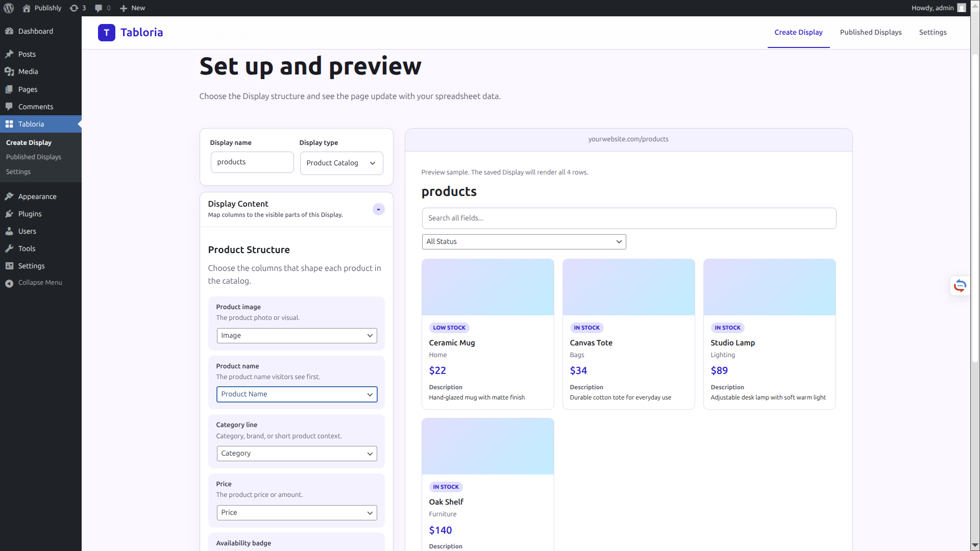The width and height of the screenshot is (980, 551).
Task: Open Tabloria Settings submenu item
Action: click(x=18, y=171)
